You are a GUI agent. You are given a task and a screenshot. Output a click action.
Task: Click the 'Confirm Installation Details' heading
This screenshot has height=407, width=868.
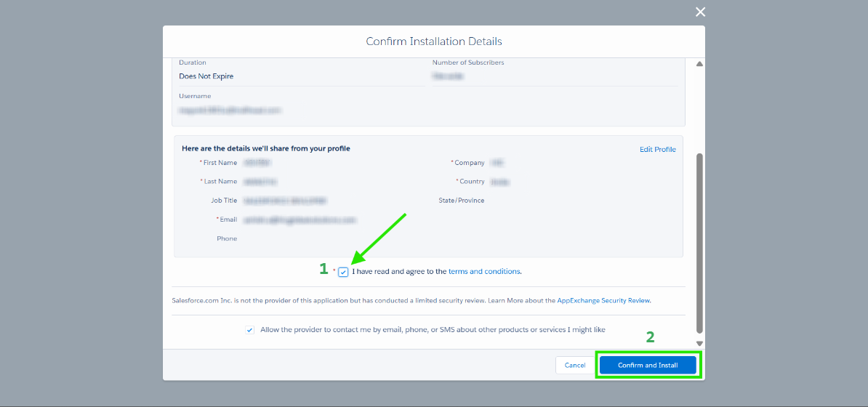pyautogui.click(x=434, y=41)
